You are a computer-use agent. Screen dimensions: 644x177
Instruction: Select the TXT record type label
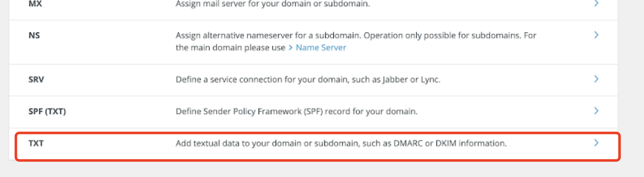36,143
